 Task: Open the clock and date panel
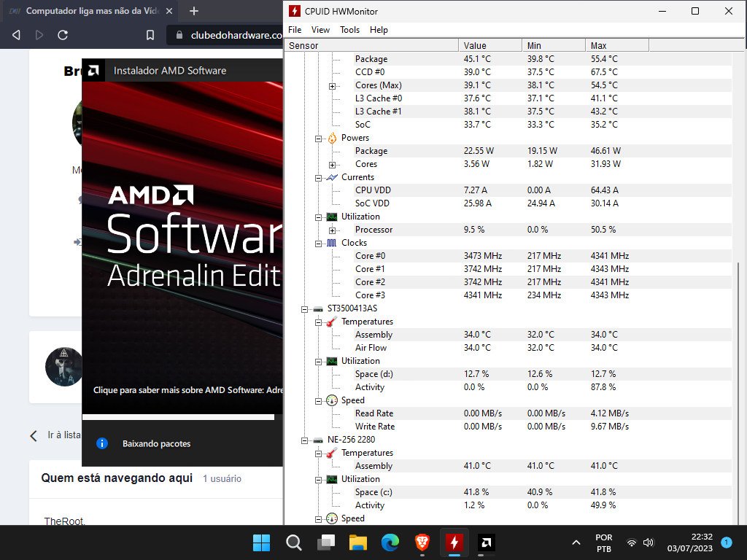(x=690, y=542)
